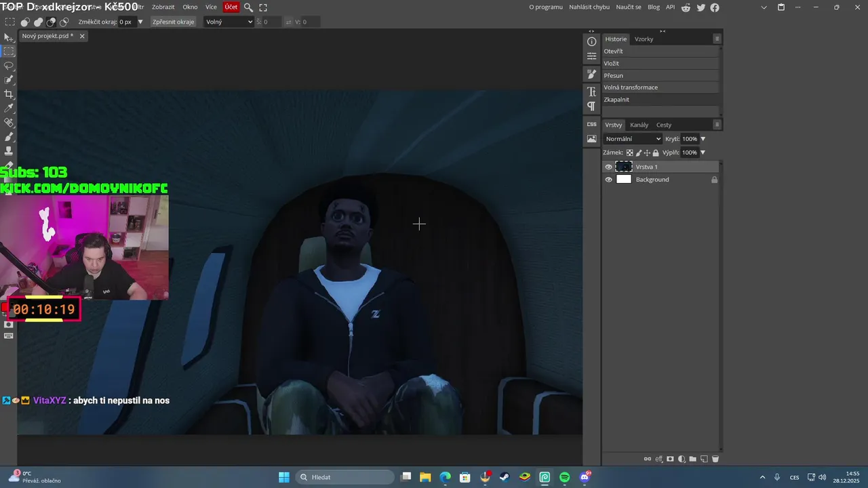The image size is (868, 488).
Task: Toggle lock all
Action: pyautogui.click(x=656, y=152)
